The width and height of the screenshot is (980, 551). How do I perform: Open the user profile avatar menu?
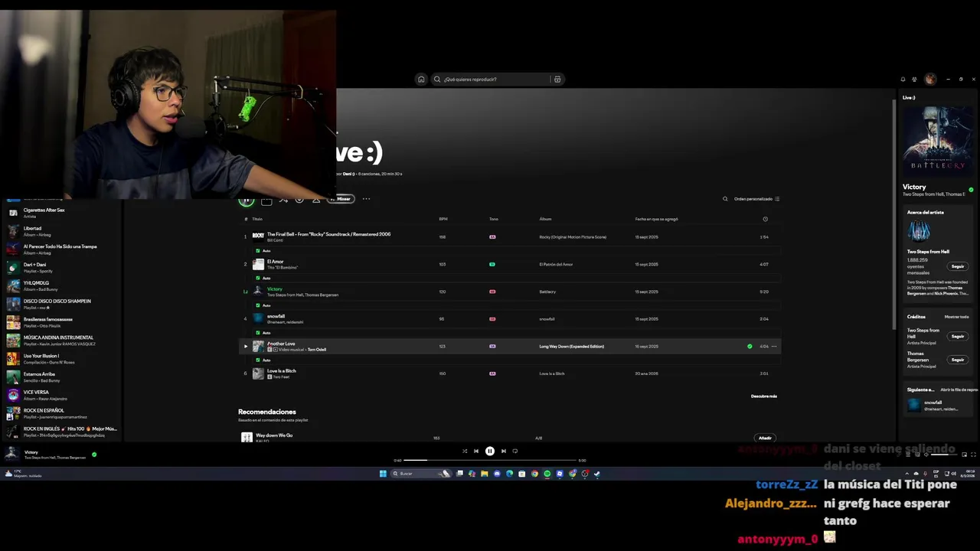coord(930,80)
